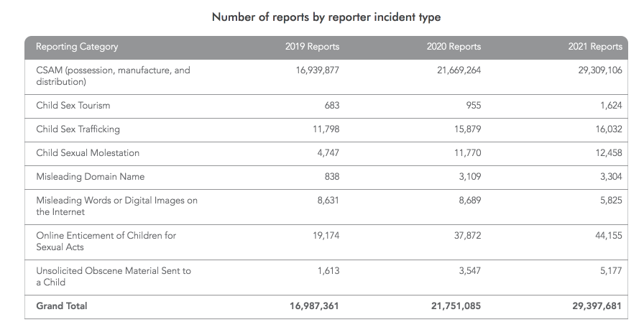Click the value 4,747

coord(328,153)
